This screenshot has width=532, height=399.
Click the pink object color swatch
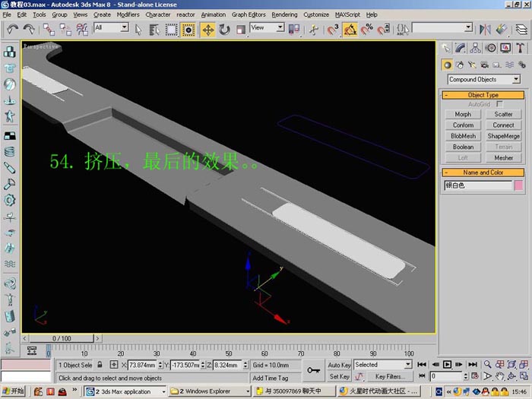click(x=518, y=185)
